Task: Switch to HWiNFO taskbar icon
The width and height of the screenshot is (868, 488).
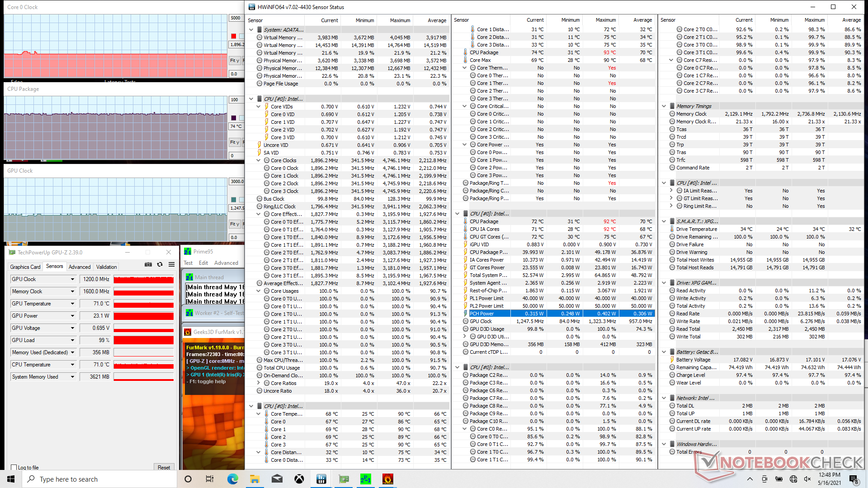Action: (x=321, y=479)
